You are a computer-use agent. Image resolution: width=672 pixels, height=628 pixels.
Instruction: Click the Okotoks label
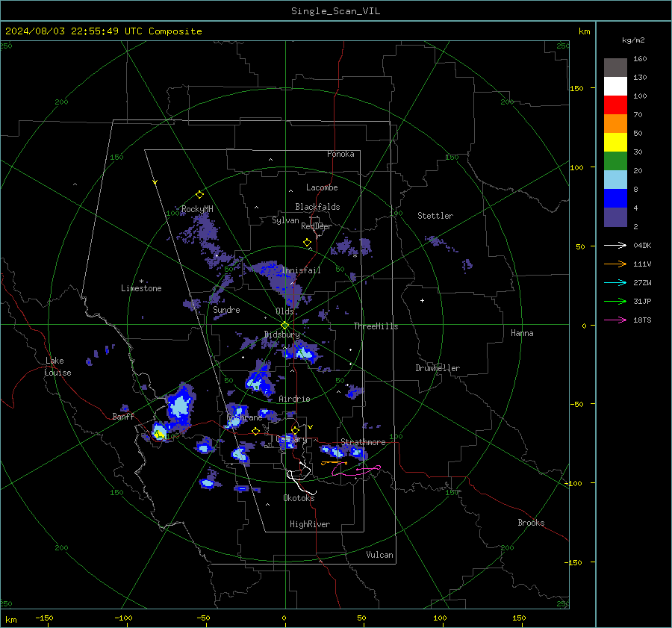(299, 498)
